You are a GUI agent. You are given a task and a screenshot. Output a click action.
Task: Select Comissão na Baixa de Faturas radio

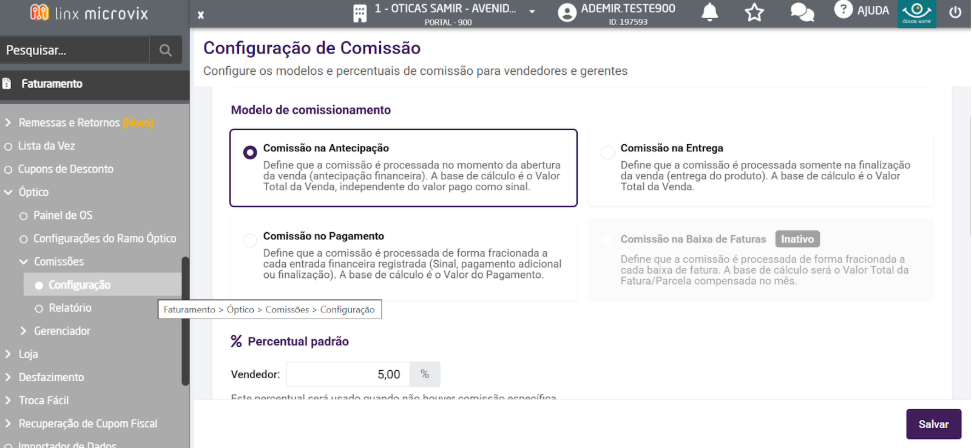pos(608,240)
